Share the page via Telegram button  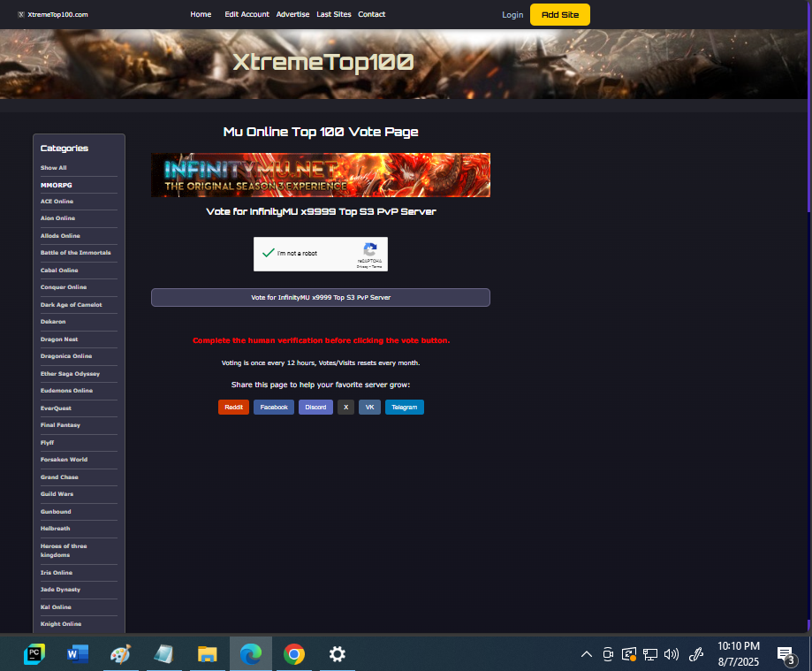point(405,408)
